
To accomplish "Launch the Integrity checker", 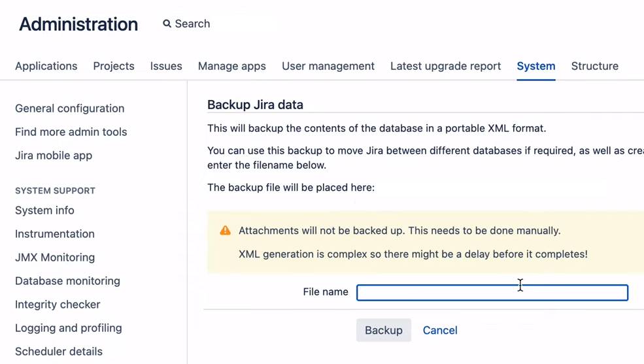I will click(58, 305).
